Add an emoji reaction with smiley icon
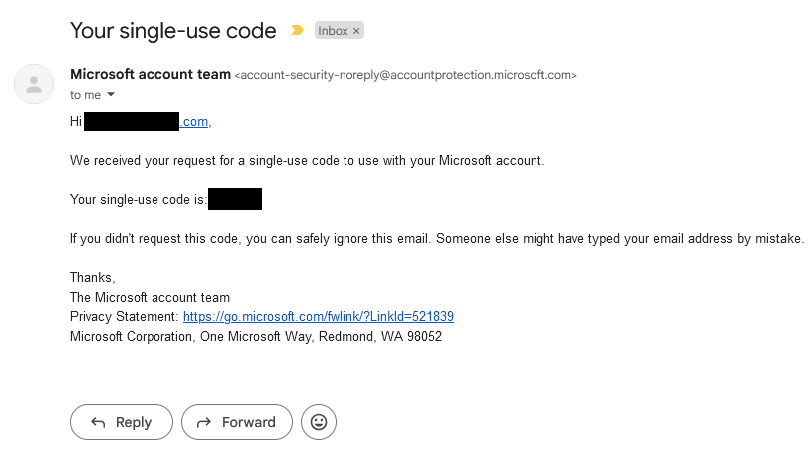Image resolution: width=811 pixels, height=458 pixels. pos(319,422)
